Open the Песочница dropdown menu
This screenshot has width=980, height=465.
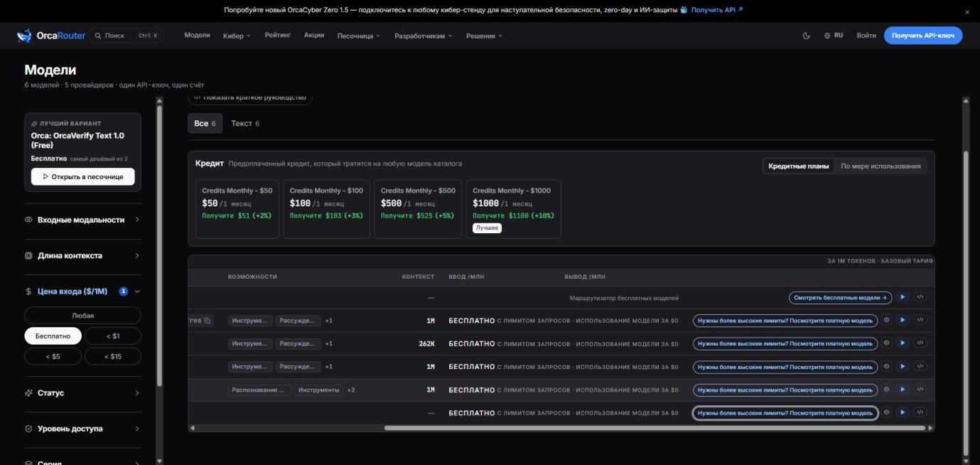[x=358, y=36]
